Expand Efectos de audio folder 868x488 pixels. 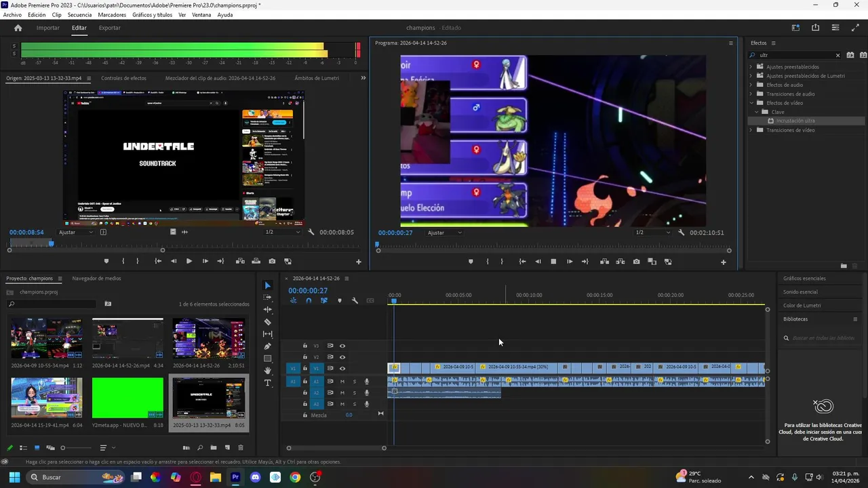coord(751,85)
